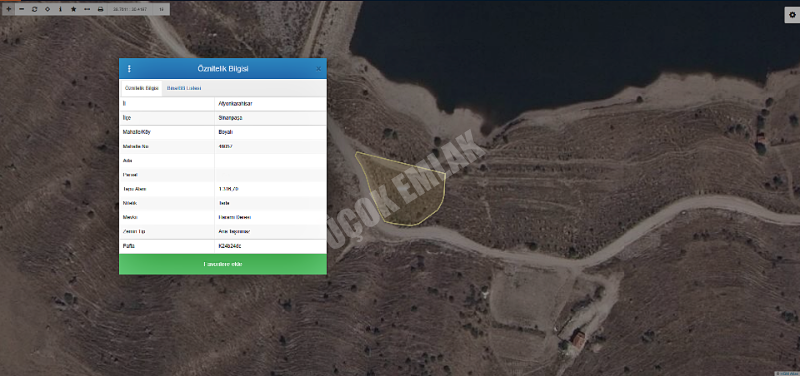Click the green Favorilere ekle button
This screenshot has width=800, height=376.
223,264
